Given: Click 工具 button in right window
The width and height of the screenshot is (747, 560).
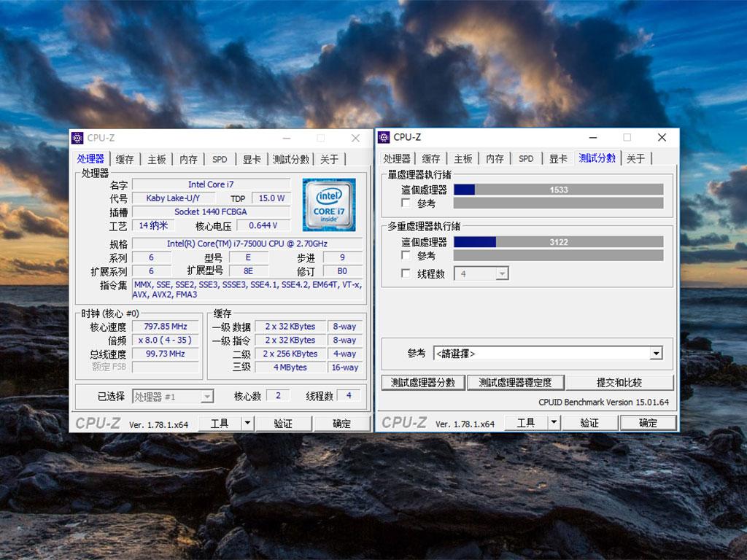Looking at the screenshot, I should coord(526,422).
